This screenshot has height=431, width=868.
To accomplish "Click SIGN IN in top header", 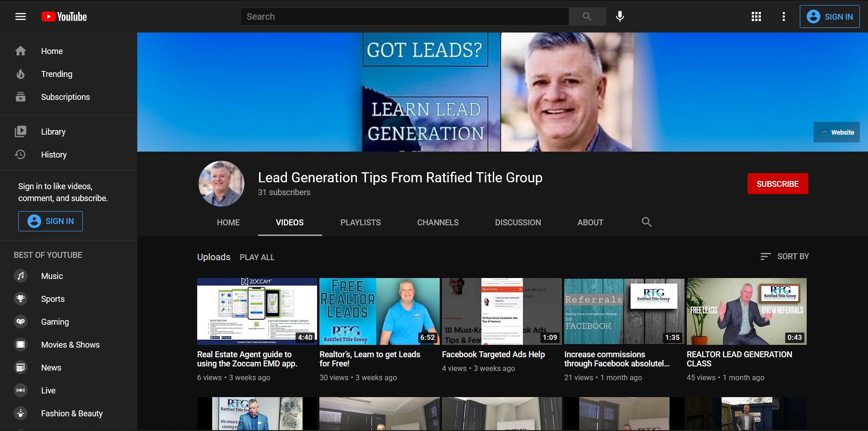I will [830, 16].
